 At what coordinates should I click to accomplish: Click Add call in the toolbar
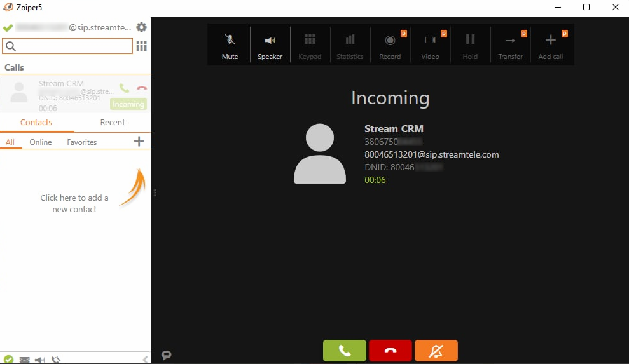551,46
